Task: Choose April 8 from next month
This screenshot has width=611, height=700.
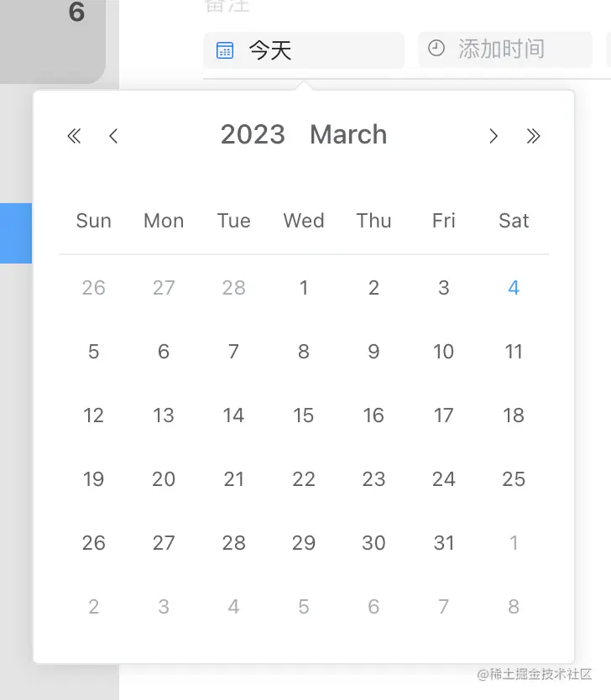Action: (x=514, y=607)
